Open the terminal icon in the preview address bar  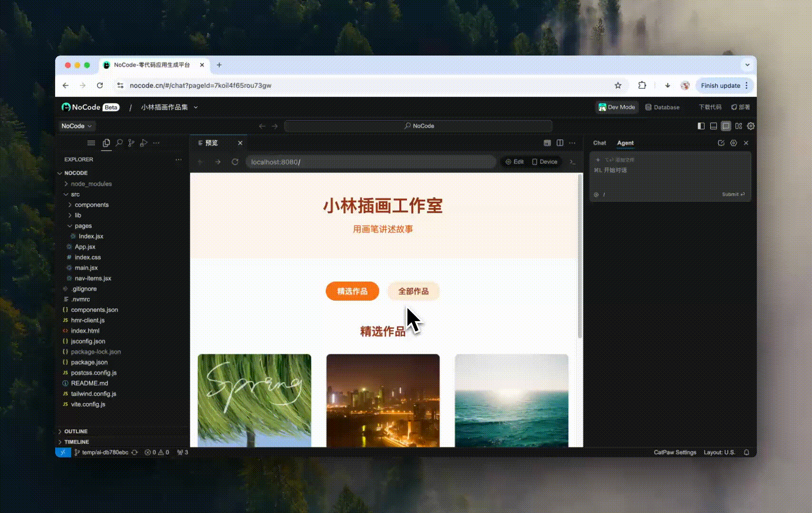tap(573, 162)
